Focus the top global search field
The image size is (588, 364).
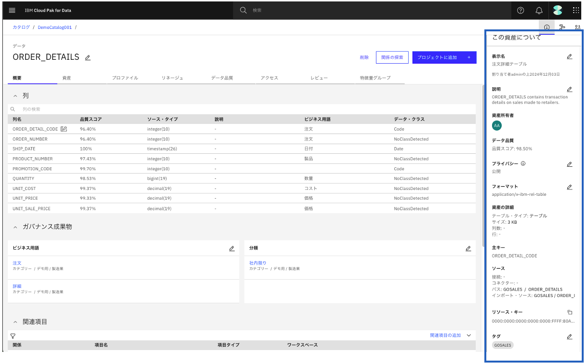point(371,10)
